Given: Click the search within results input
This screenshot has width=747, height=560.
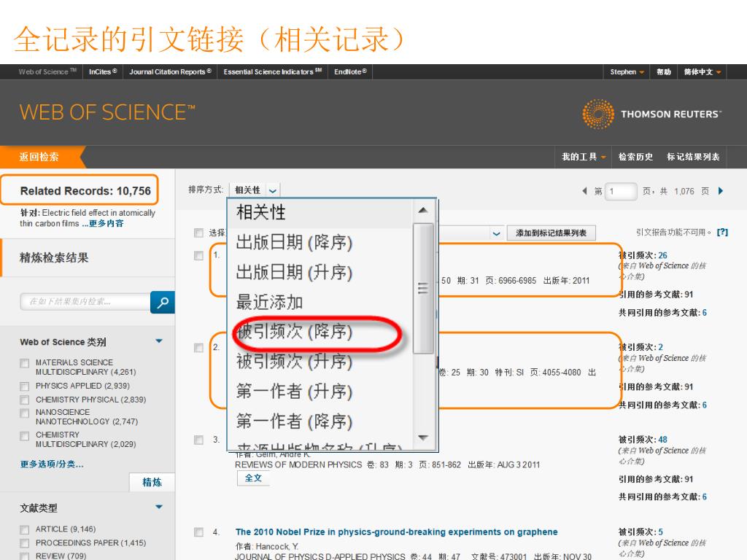Looking at the screenshot, I should coord(85,301).
